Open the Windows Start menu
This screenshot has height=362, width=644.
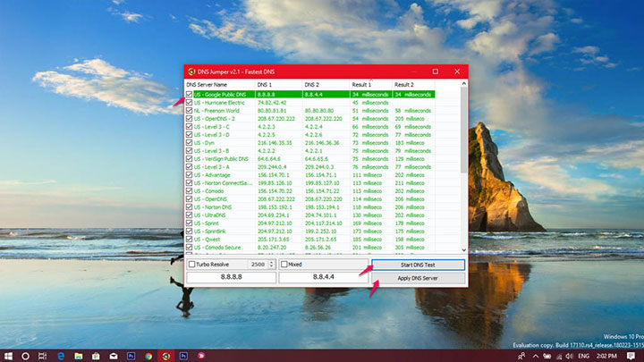8,356
